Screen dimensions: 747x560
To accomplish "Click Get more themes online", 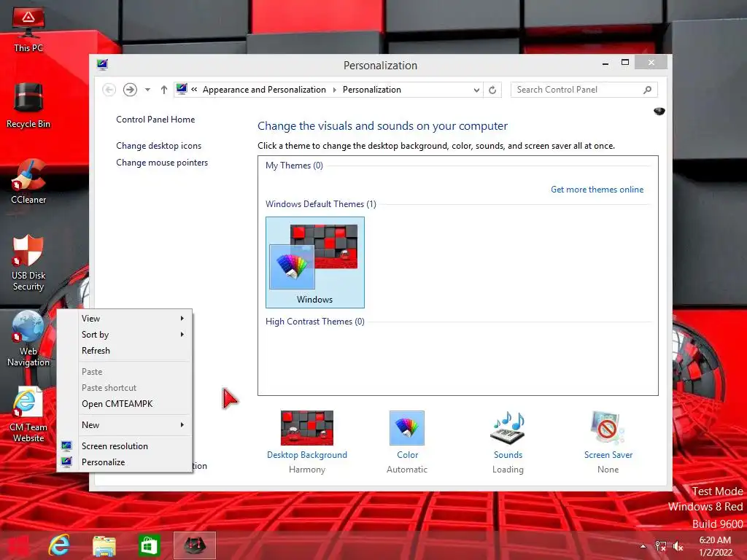I will 597,190.
